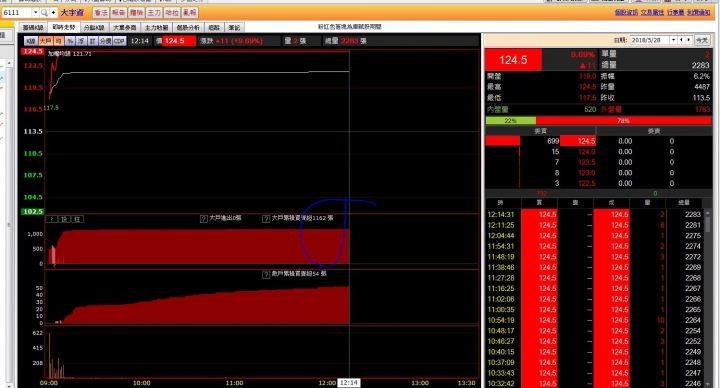Click the 12:14 time marker on chart axis
720x388 pixels.
349,382
